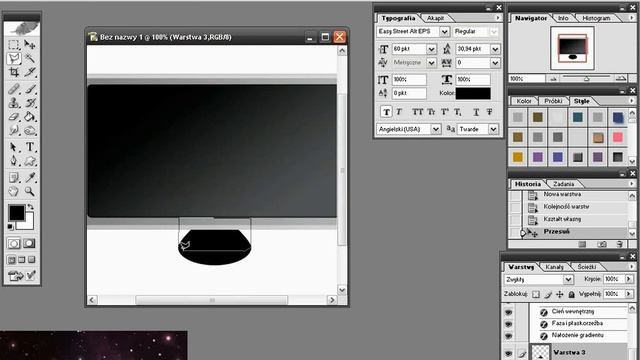The width and height of the screenshot is (640, 360).
Task: Open the tracking value dropdown
Action: click(x=495, y=63)
